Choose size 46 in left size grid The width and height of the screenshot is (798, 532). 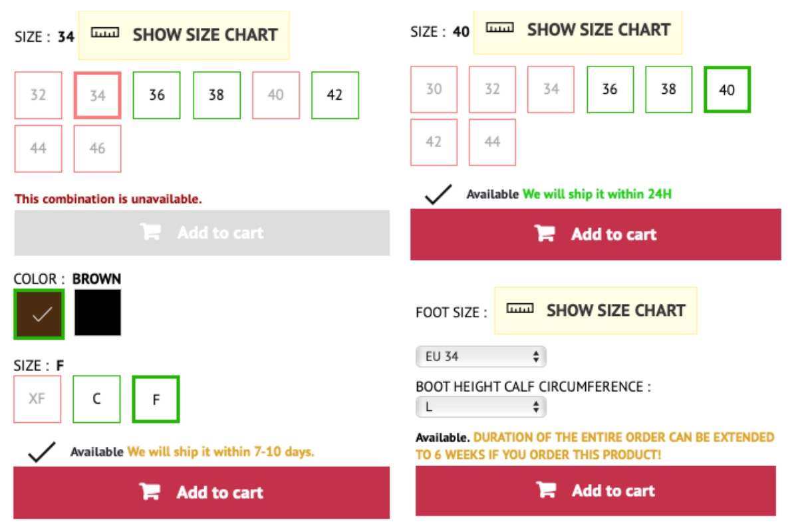tap(97, 148)
